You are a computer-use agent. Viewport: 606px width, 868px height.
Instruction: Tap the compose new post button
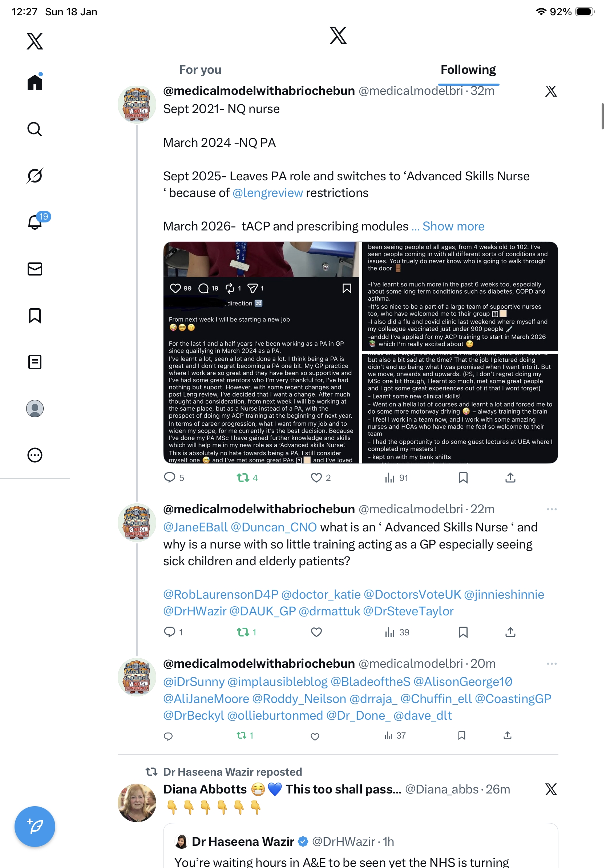[x=35, y=826]
